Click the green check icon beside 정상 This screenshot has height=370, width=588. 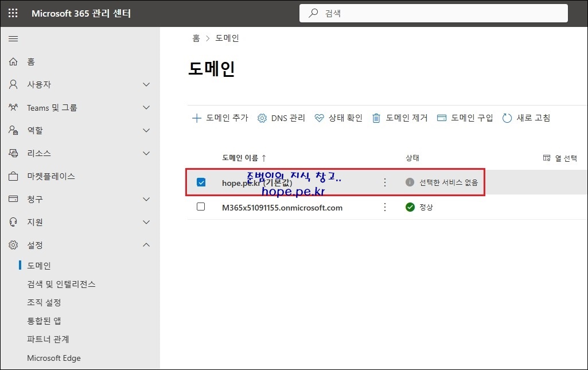[410, 207]
